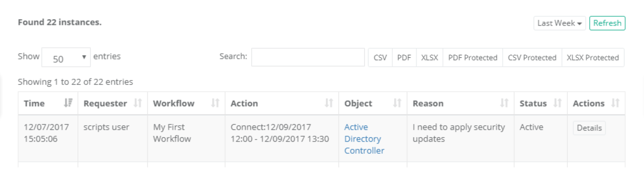Export as PDF Protected
This screenshot has width=644, height=173.
point(472,58)
